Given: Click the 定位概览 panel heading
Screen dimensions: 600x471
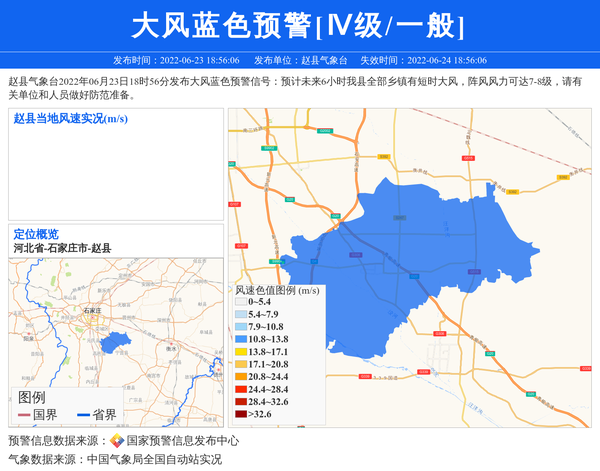Looking at the screenshot, I should (36, 234).
